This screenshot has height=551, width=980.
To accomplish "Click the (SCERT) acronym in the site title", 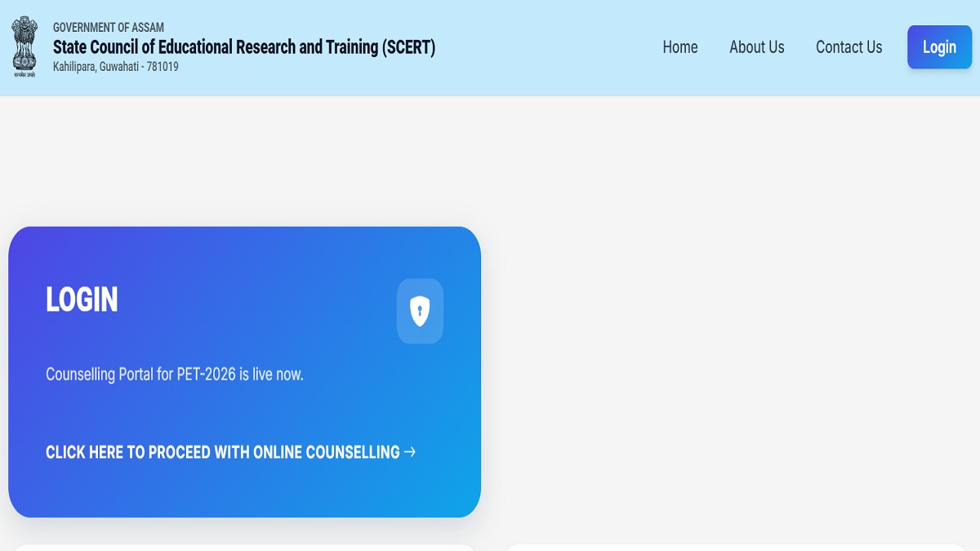I will [x=408, y=47].
